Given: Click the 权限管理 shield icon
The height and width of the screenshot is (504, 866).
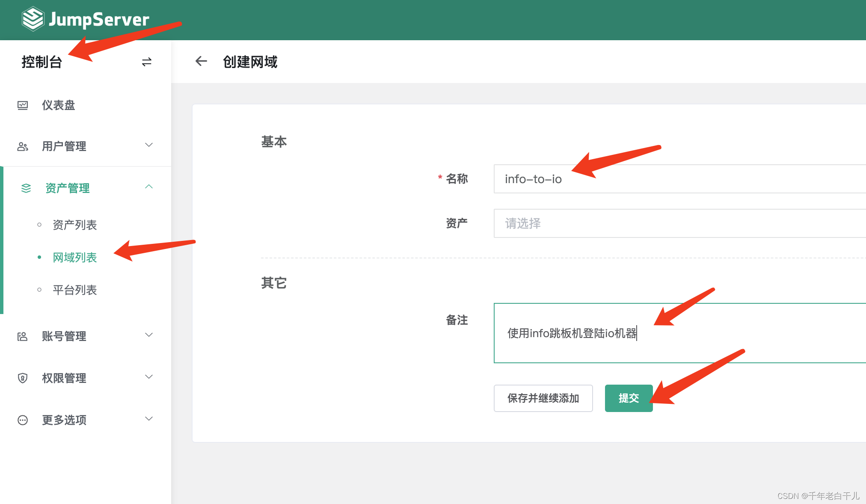Looking at the screenshot, I should click(x=23, y=378).
